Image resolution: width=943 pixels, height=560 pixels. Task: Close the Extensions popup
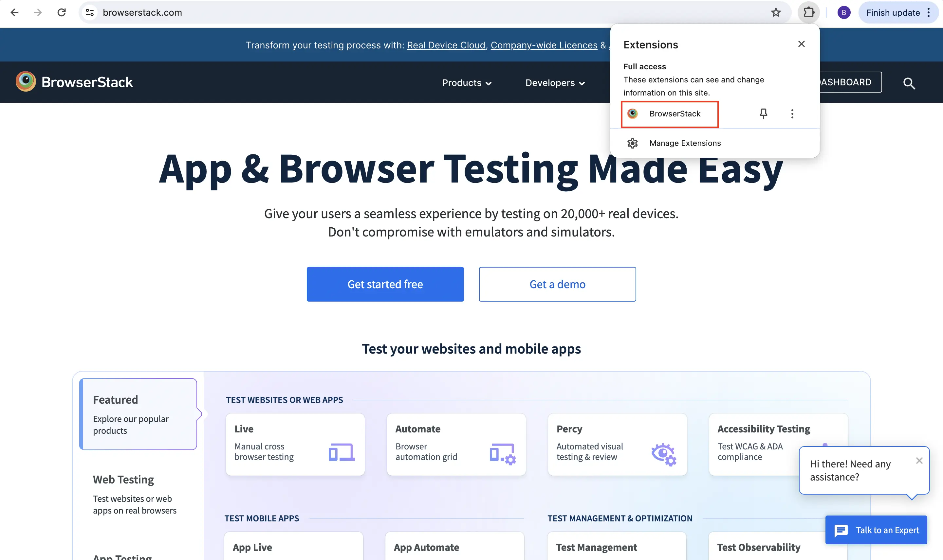(801, 44)
